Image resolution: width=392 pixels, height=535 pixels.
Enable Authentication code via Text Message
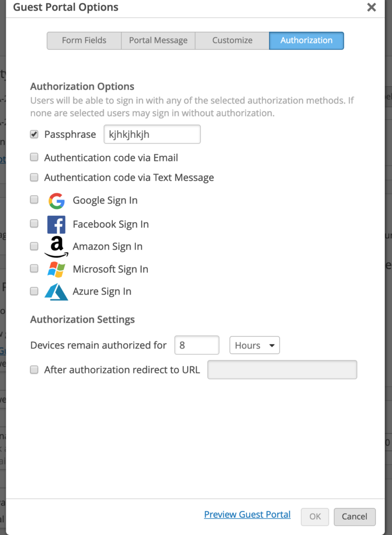(34, 177)
